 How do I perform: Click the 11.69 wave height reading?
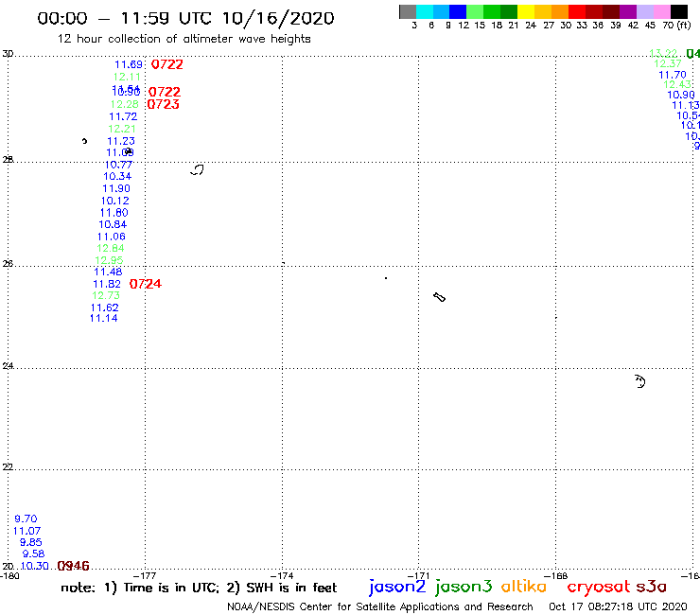129,64
